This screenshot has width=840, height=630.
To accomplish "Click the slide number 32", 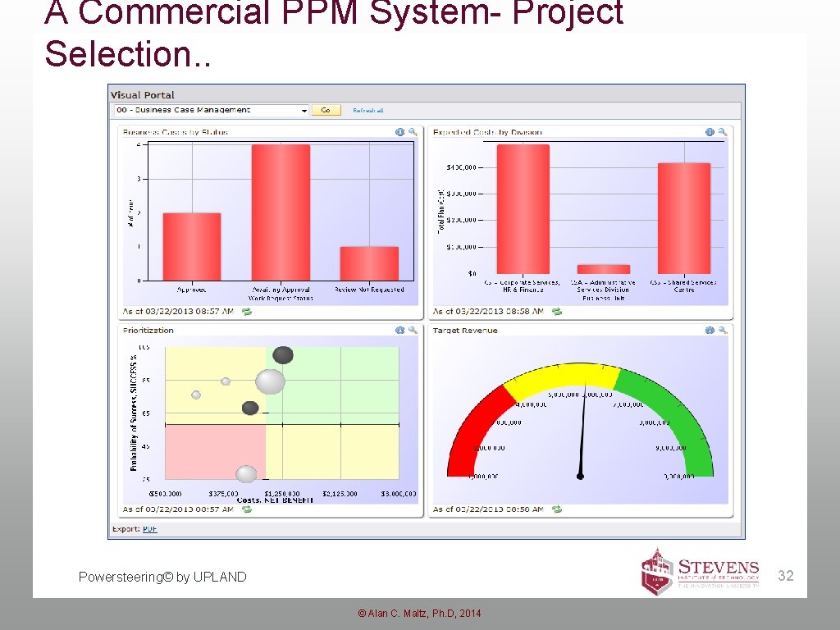I will pyautogui.click(x=786, y=576).
